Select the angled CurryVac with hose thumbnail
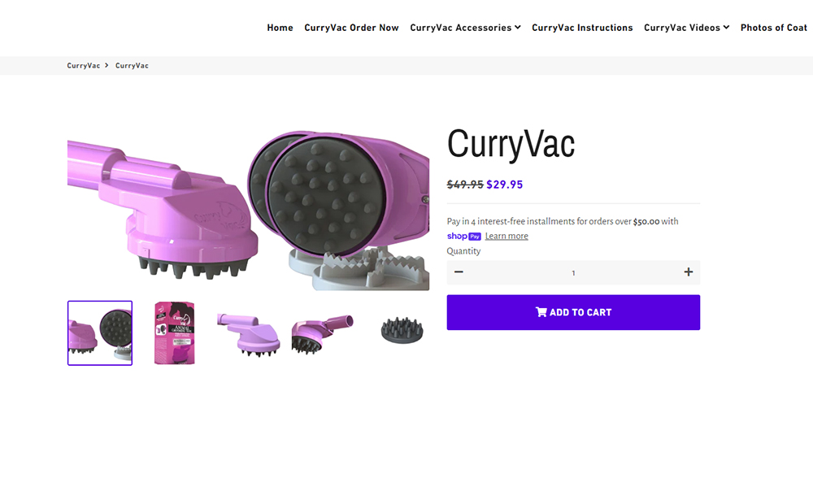This screenshot has height=504, width=813. 322,334
